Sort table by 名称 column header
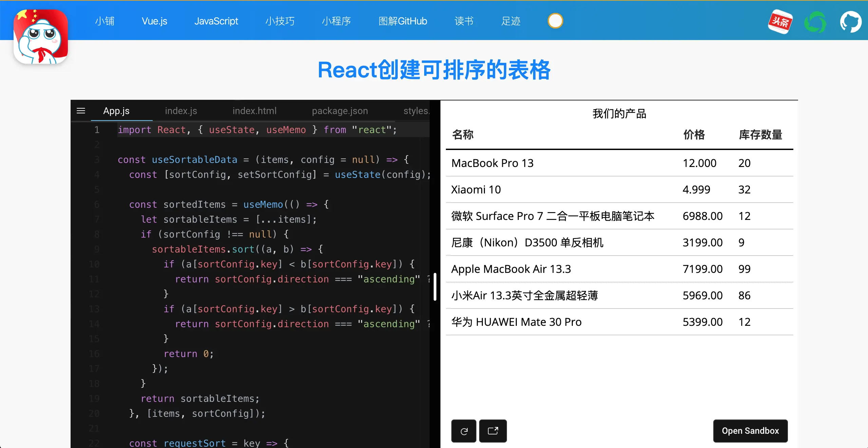The width and height of the screenshot is (868, 448). point(463,135)
